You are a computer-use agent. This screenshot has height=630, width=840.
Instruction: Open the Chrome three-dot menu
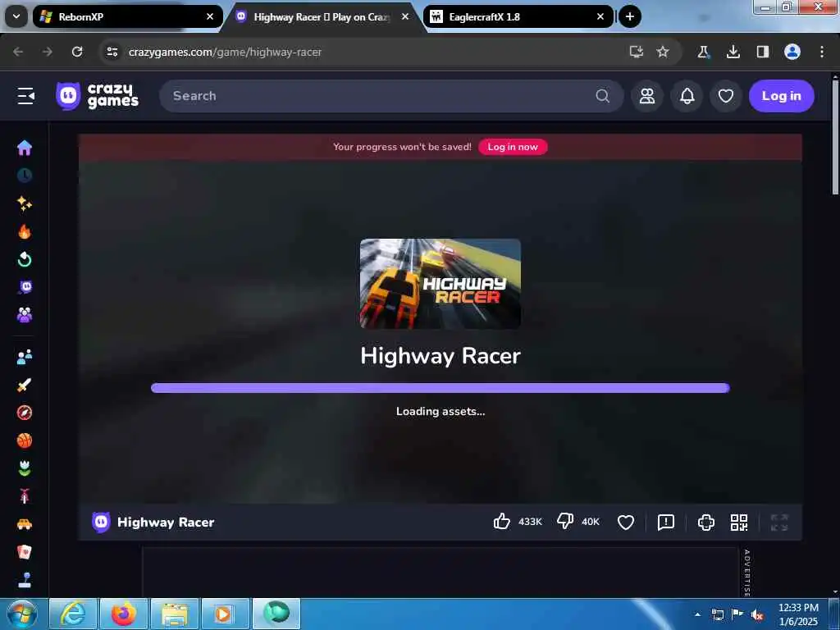click(x=822, y=52)
